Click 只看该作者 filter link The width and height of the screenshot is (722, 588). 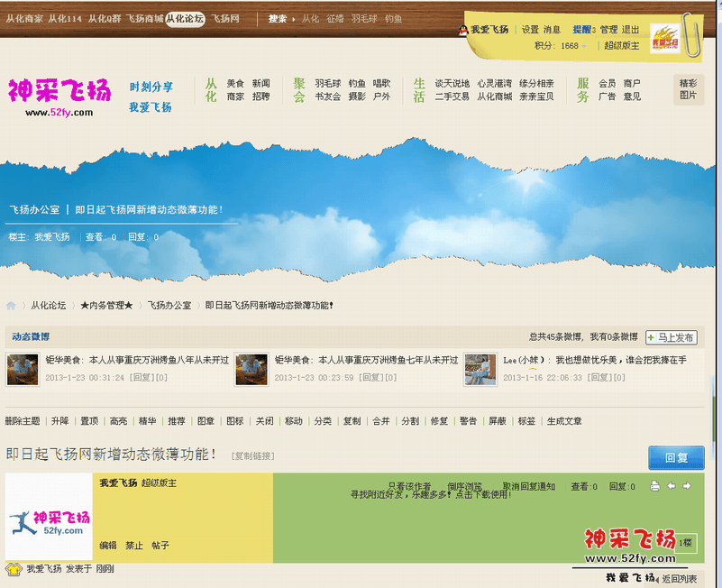tap(410, 486)
